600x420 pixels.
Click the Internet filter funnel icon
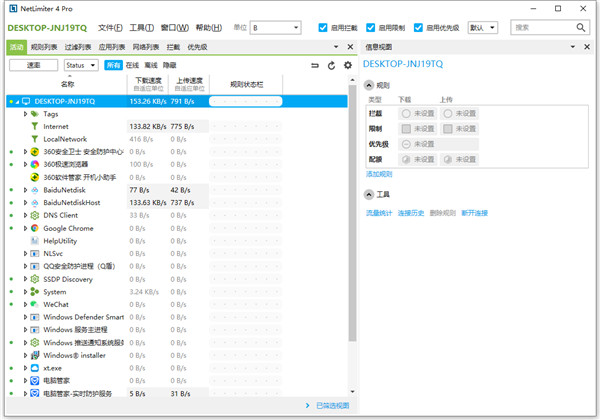click(x=35, y=126)
